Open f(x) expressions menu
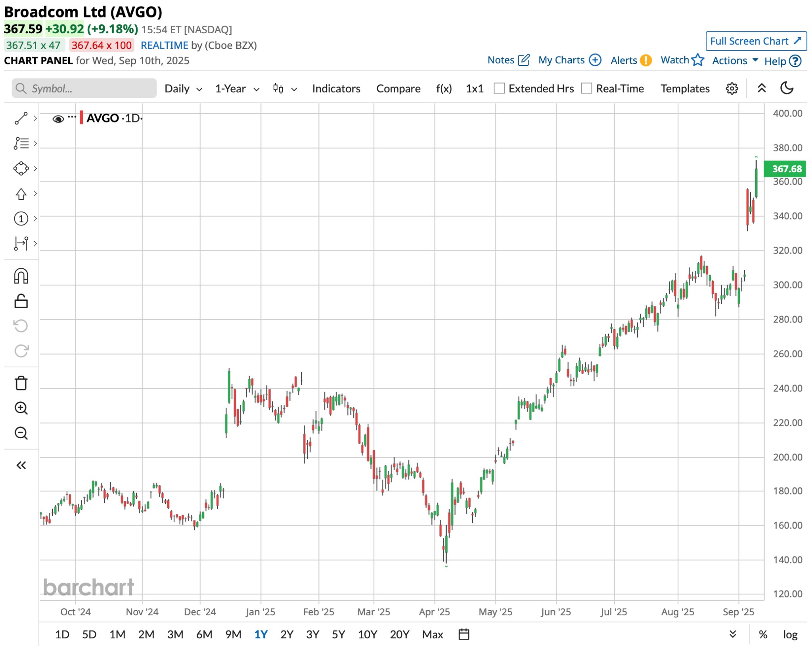Viewport: 812px width, 653px height. point(444,89)
